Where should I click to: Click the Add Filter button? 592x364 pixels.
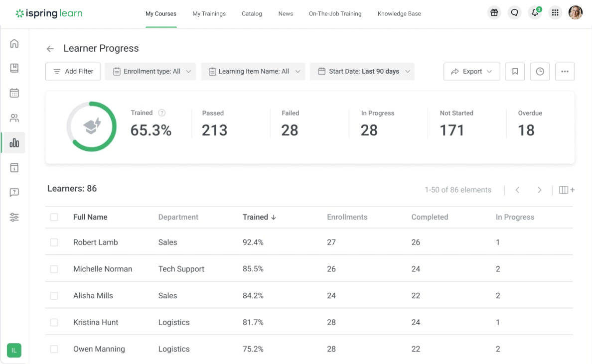point(73,71)
